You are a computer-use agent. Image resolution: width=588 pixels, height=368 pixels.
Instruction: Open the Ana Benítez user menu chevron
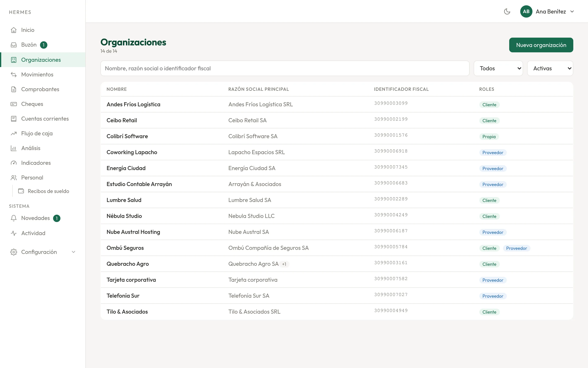pyautogui.click(x=572, y=11)
